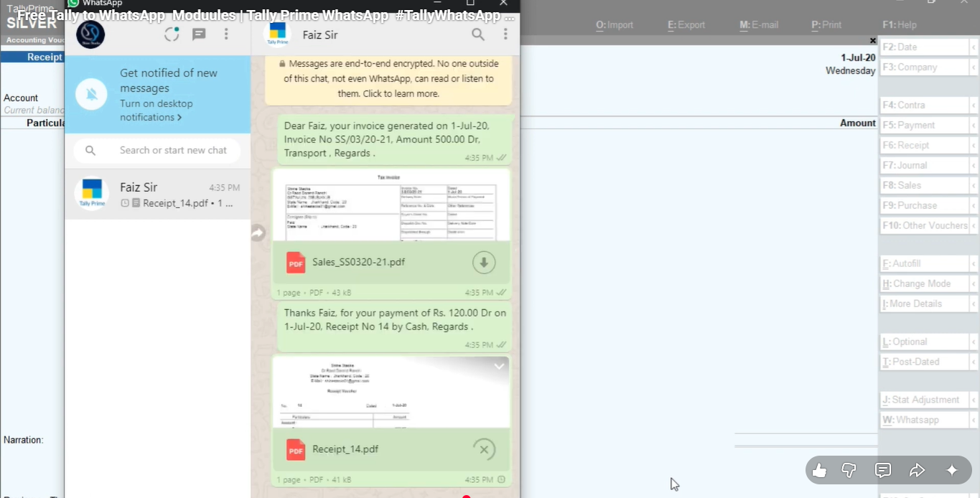
Task: Click the WhatsApp status ring icon
Action: [172, 34]
